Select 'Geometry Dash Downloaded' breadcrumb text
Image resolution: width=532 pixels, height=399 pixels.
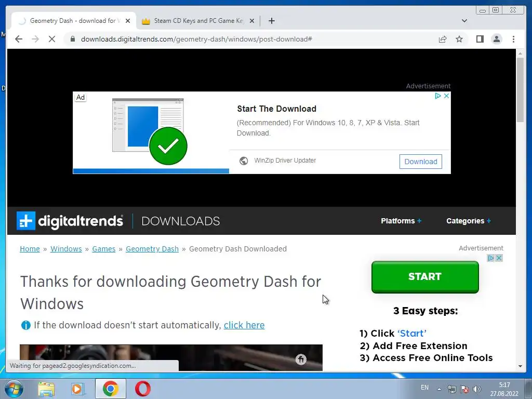(238, 249)
